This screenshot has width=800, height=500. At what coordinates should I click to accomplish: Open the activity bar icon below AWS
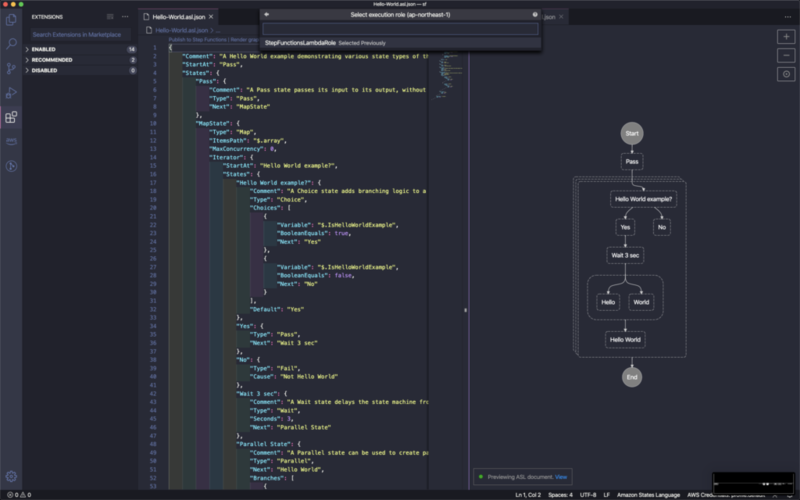coord(11,166)
